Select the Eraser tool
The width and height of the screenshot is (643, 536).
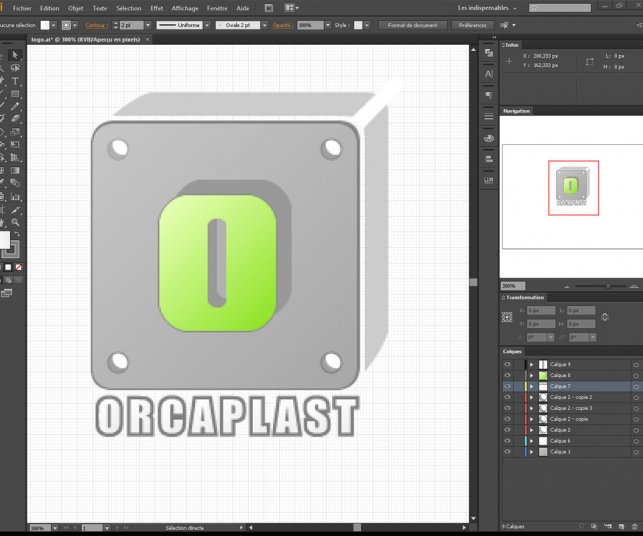click(15, 119)
